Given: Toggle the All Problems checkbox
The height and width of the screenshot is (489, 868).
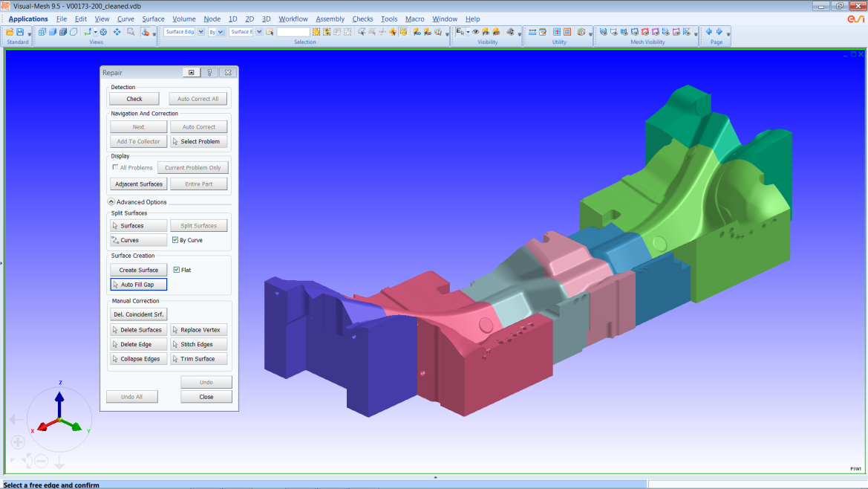Looking at the screenshot, I should [115, 167].
